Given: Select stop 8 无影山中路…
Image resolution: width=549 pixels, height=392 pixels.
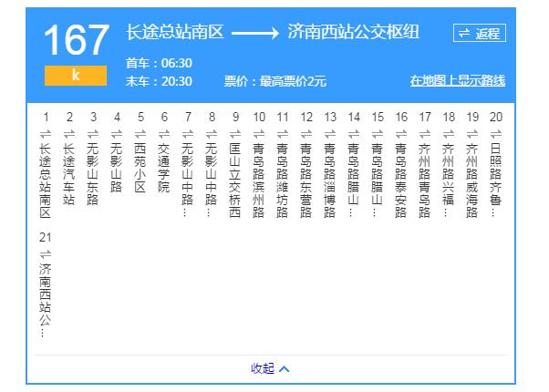Looking at the screenshot, I should [x=212, y=181].
